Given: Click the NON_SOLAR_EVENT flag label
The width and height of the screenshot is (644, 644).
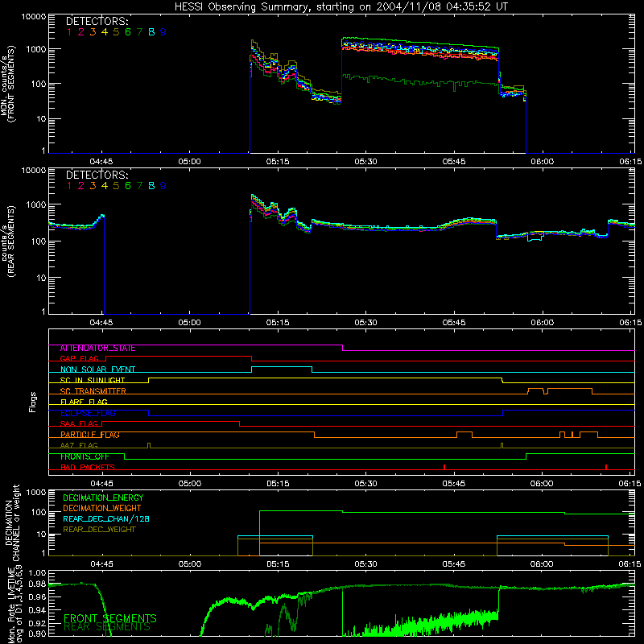Looking at the screenshot, I should tap(97, 369).
